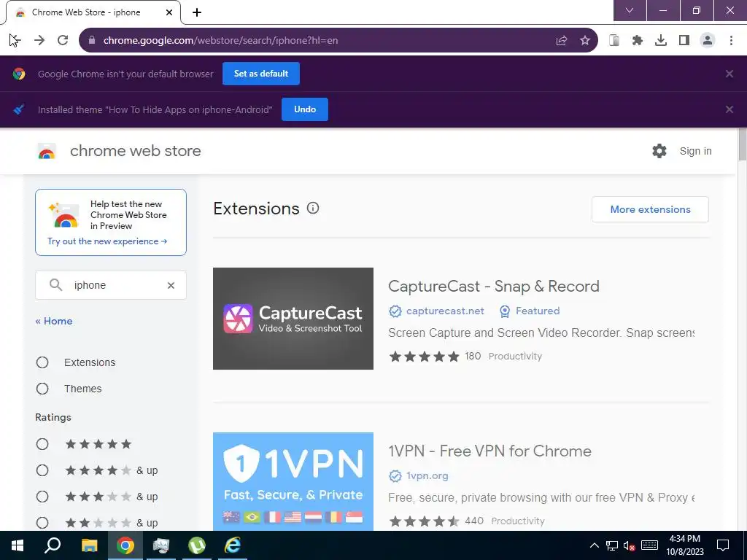747x560 pixels.
Task: Open the tab search dropdown arrow
Action: (630, 10)
